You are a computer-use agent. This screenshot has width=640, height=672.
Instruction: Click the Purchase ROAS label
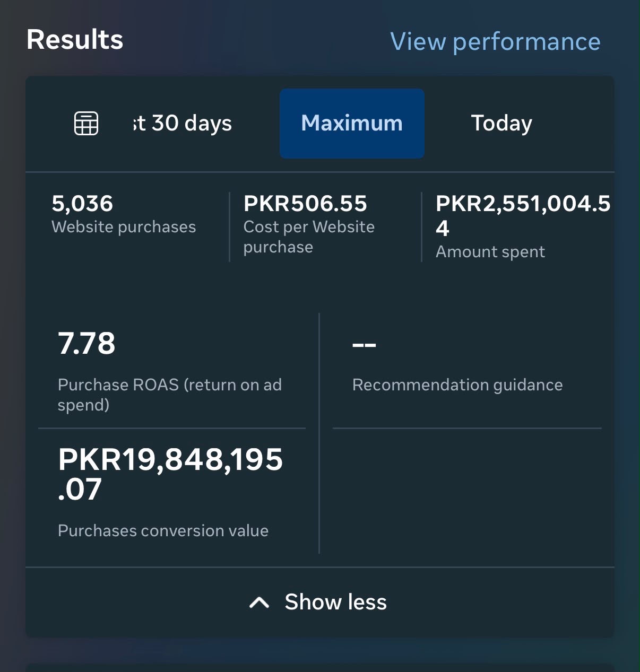170,395
